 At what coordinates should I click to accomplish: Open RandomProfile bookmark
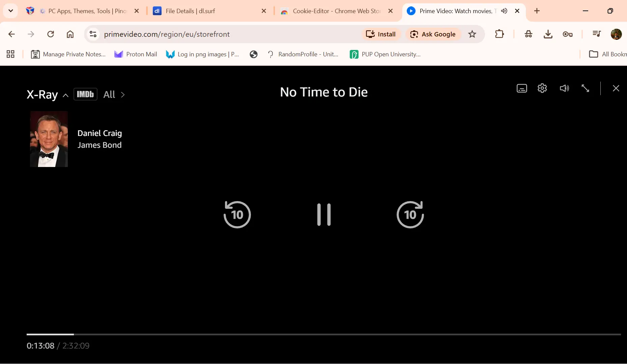[303, 54]
